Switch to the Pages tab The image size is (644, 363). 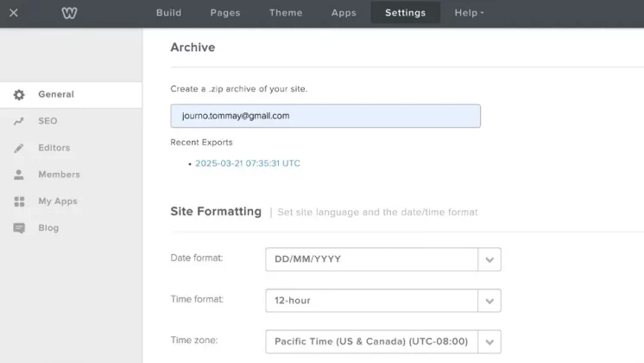tap(225, 13)
